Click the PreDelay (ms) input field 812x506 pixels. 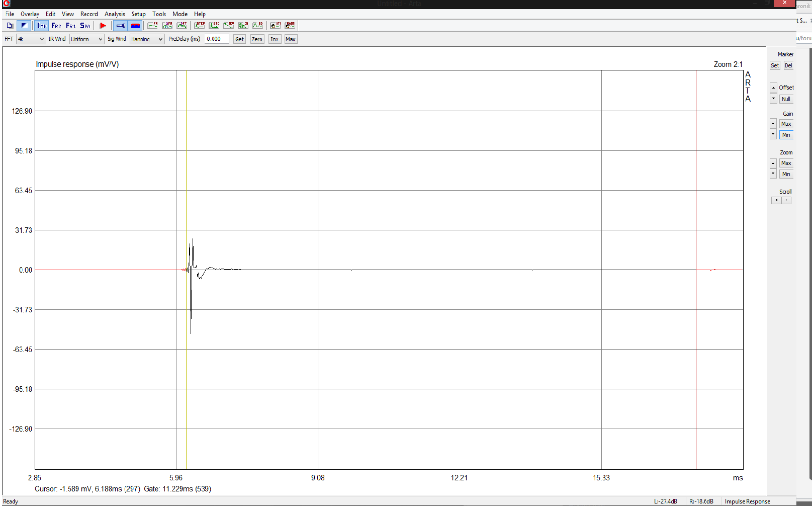pyautogui.click(x=216, y=39)
